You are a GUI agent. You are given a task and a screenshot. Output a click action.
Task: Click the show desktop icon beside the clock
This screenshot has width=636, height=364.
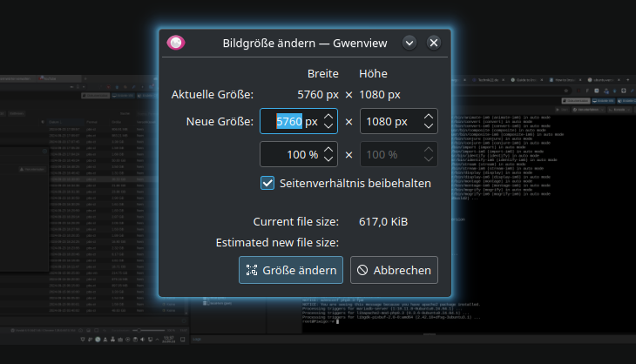(x=183, y=340)
